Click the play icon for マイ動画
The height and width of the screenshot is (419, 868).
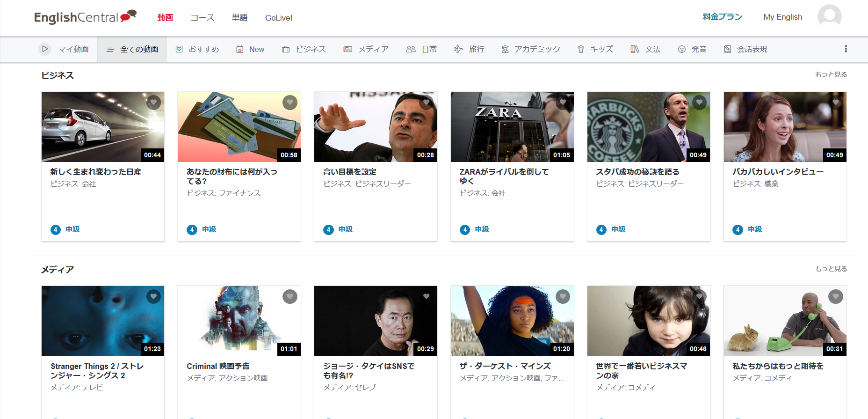pos(45,49)
